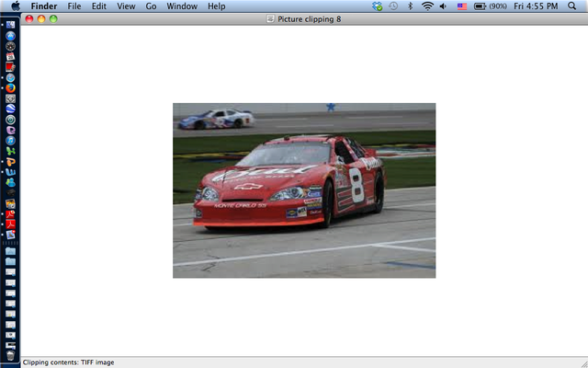Launch Firefox from the Dock
This screenshot has width=588, height=368.
(10, 88)
